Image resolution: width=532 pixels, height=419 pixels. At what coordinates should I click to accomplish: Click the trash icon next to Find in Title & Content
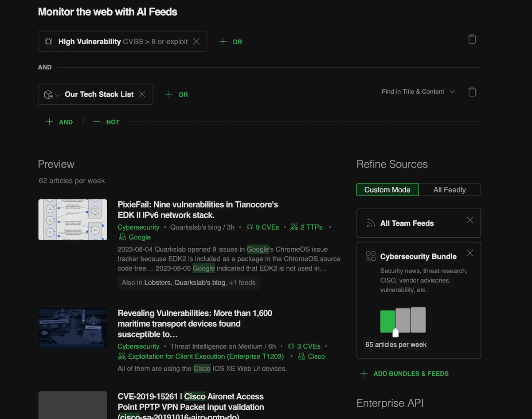click(472, 91)
